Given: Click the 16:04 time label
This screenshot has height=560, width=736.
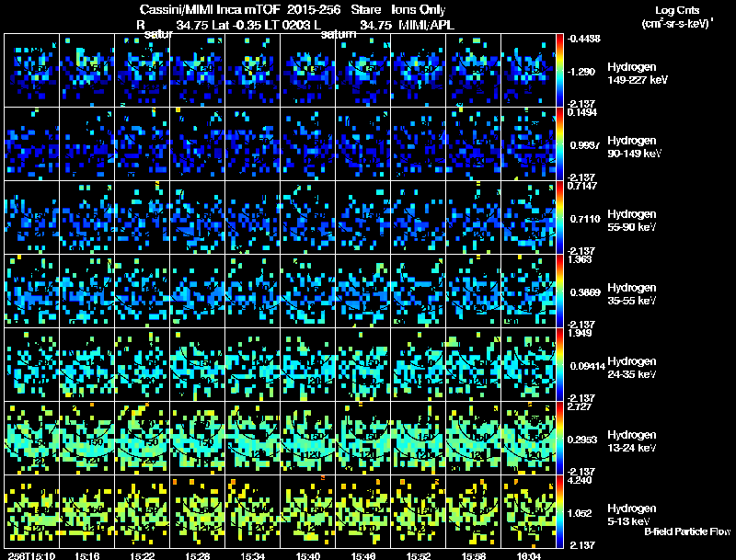Looking at the screenshot, I should point(529,554).
